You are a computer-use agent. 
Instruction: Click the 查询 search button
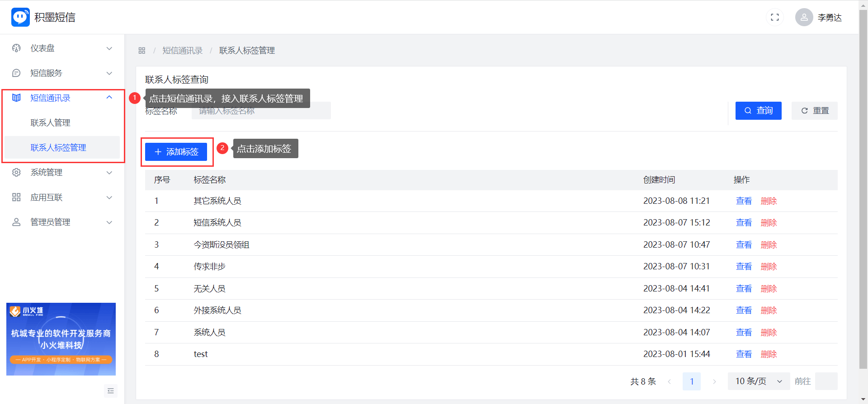(x=758, y=111)
